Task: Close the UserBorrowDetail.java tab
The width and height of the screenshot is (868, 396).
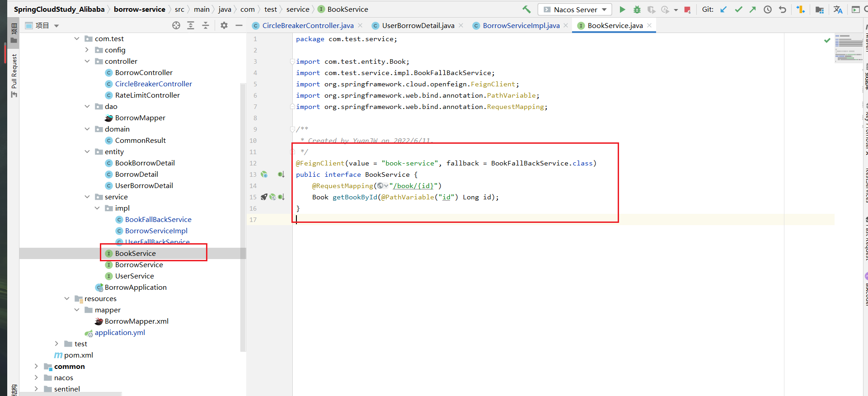Action: (461, 25)
